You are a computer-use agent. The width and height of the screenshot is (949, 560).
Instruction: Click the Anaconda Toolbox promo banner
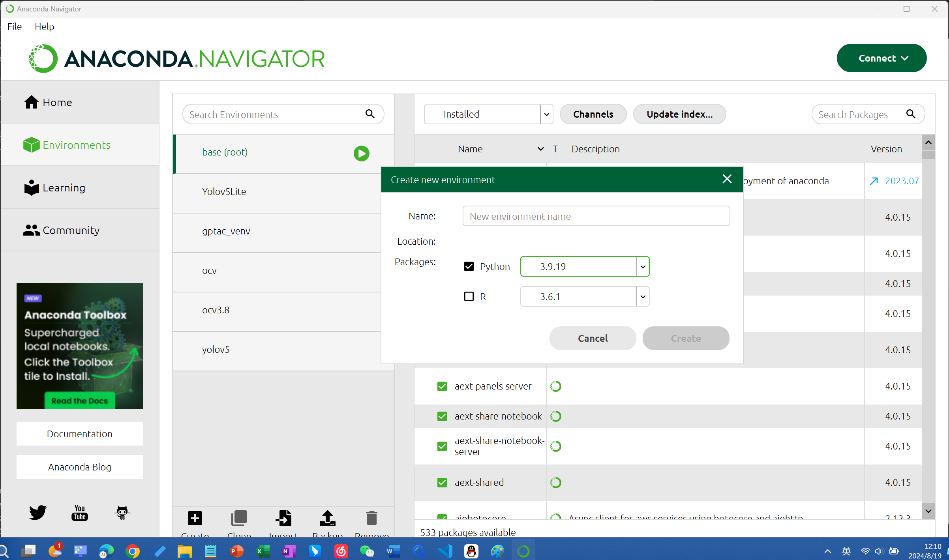coord(80,346)
